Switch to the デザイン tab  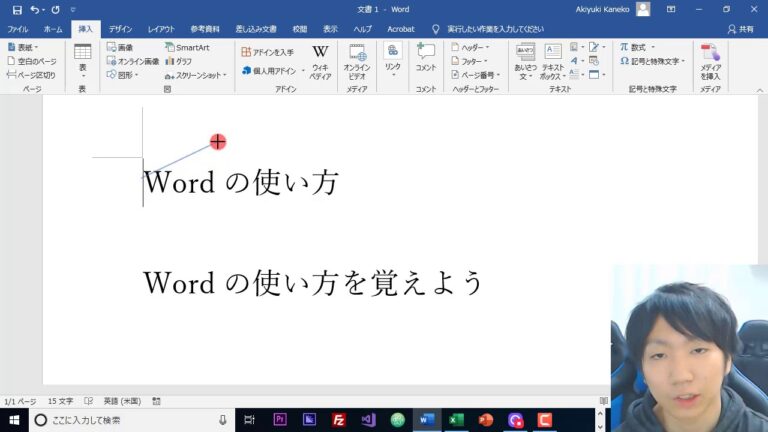120,29
